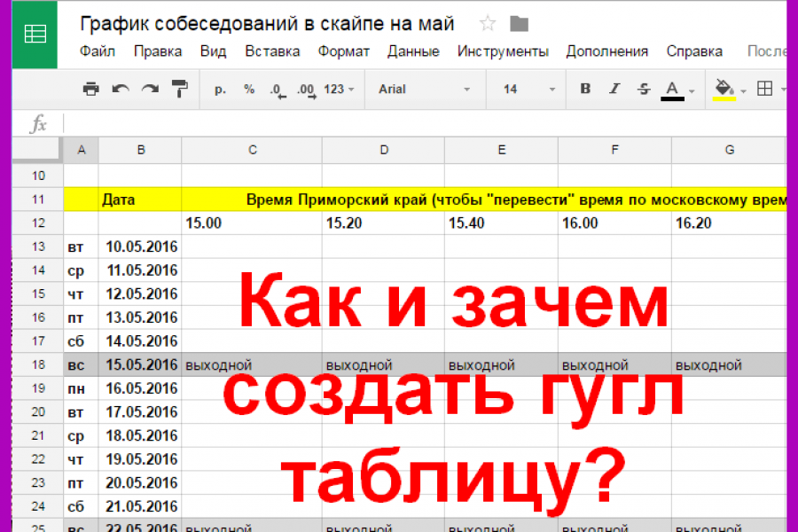Image resolution: width=798 pixels, height=532 pixels.
Task: Click the Дата header cell
Action: [140, 199]
